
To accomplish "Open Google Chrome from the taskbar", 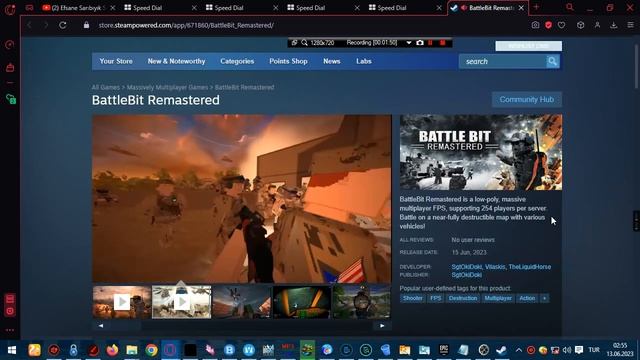I will pos(151,350).
